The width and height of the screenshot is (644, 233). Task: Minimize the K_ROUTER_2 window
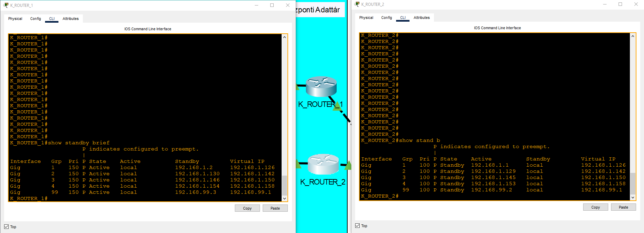(x=605, y=4)
